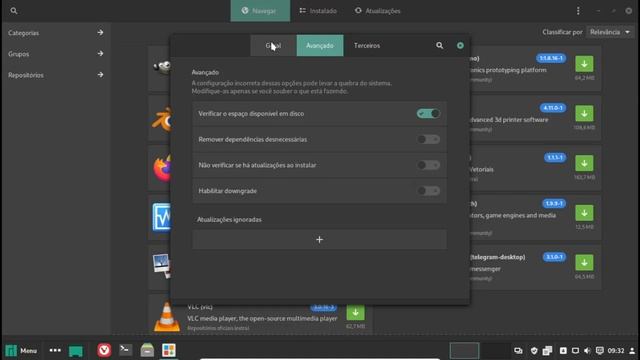Select the first workspace in the pager
Viewport: 640px width, 360px height.
click(464, 351)
